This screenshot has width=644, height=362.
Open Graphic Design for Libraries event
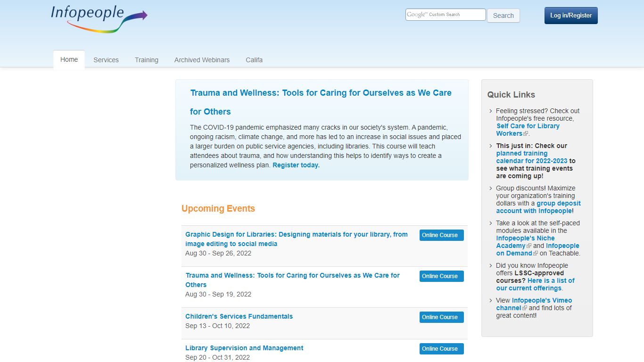[297, 239]
